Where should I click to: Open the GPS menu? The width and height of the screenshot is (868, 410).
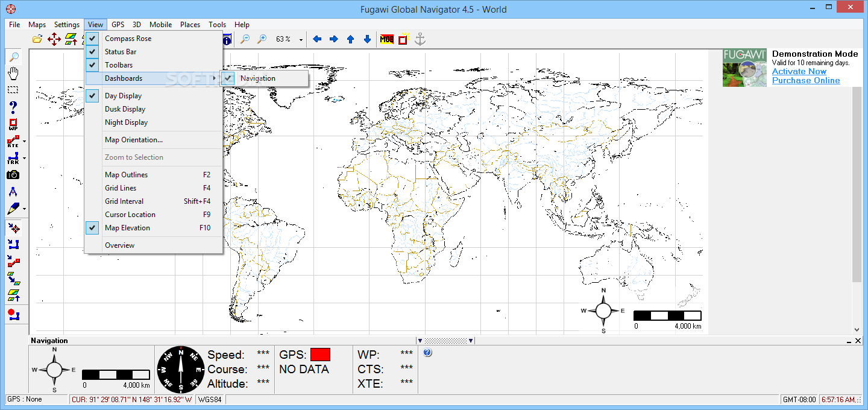point(118,25)
